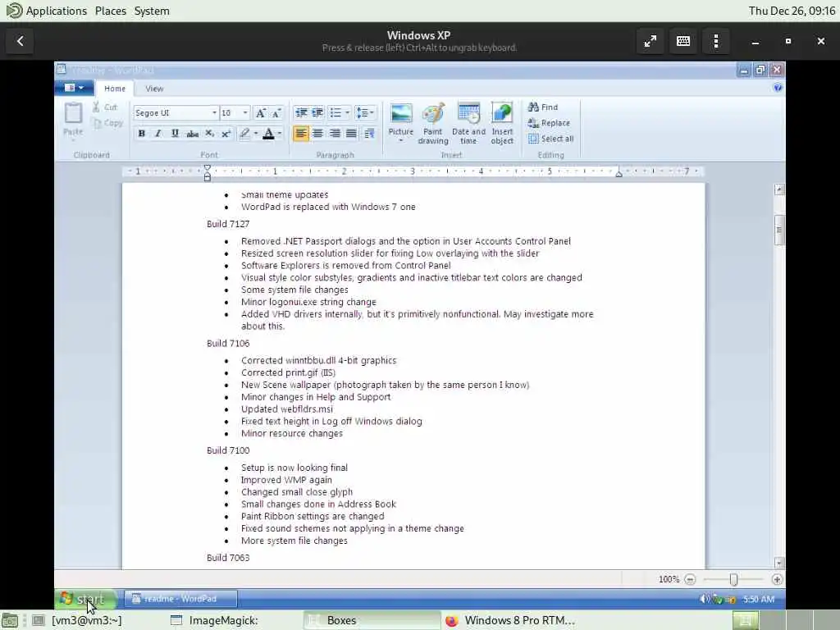Expand the Paste dropdown arrow

click(x=73, y=140)
